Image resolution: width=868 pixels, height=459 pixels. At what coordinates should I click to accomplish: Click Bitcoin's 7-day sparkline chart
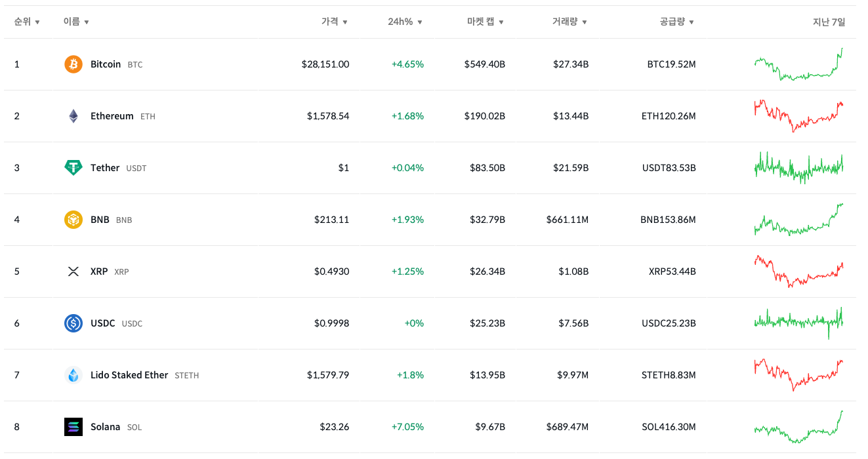(798, 65)
